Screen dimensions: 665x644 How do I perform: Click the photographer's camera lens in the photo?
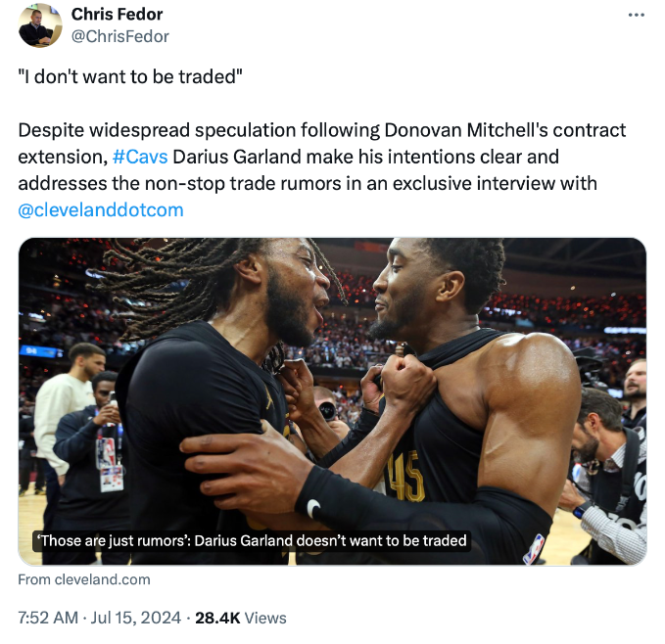tap(327, 410)
